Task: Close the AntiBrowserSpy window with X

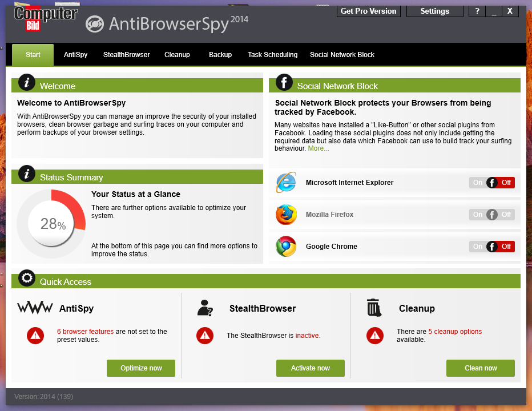Action: point(510,11)
